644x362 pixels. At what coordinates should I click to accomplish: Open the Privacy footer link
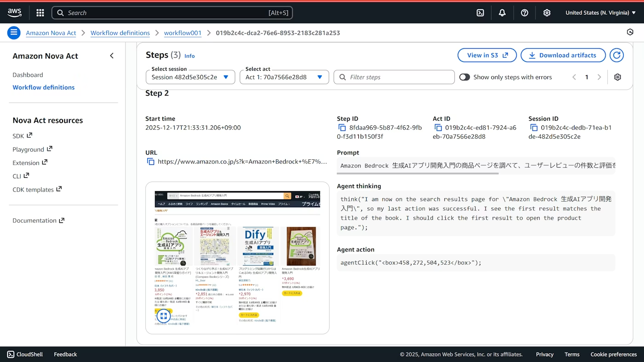(545, 354)
